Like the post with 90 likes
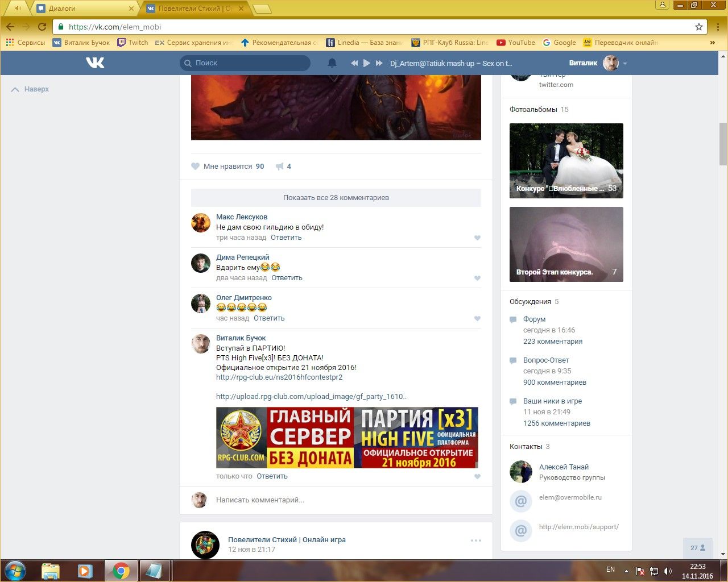Viewport: 728px width, 582px height. pyautogui.click(x=196, y=167)
